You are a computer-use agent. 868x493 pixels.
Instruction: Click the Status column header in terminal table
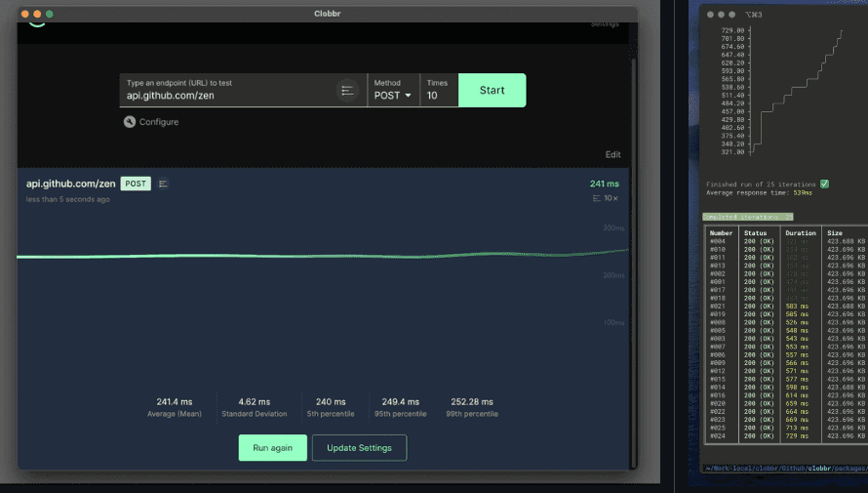755,233
